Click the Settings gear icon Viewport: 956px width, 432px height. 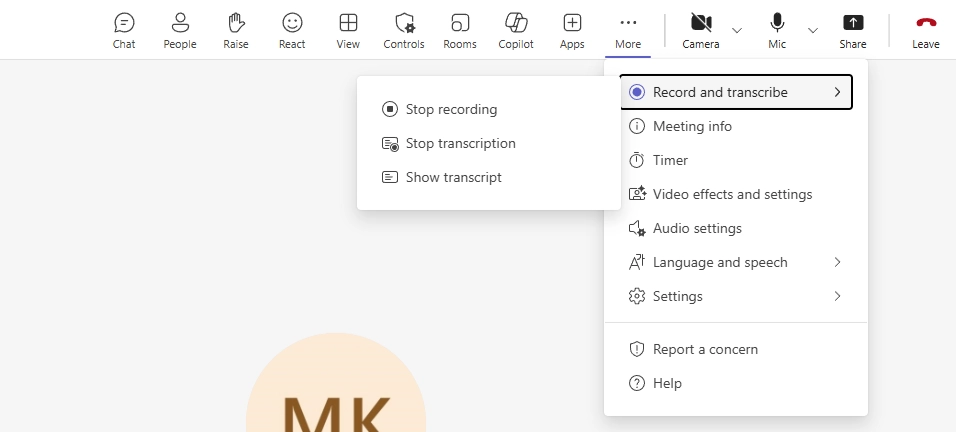pos(637,296)
